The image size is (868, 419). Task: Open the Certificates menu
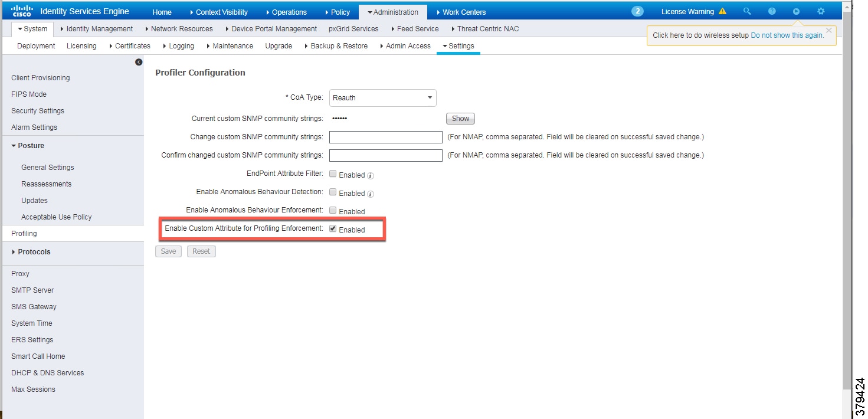(x=129, y=46)
